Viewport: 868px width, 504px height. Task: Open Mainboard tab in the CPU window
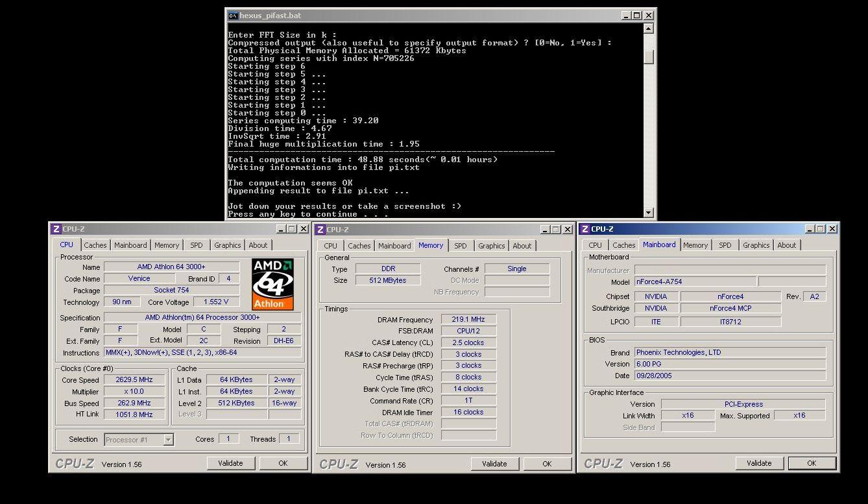[x=130, y=245]
